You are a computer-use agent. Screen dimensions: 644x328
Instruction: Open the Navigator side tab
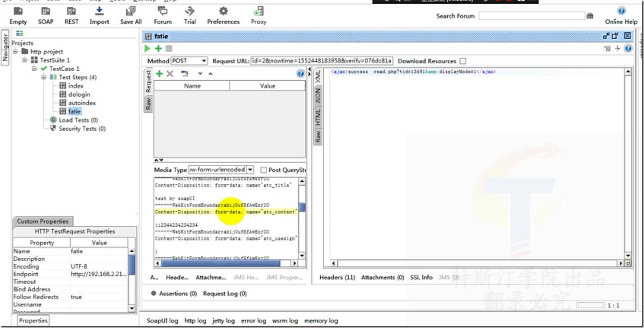pos(5,47)
